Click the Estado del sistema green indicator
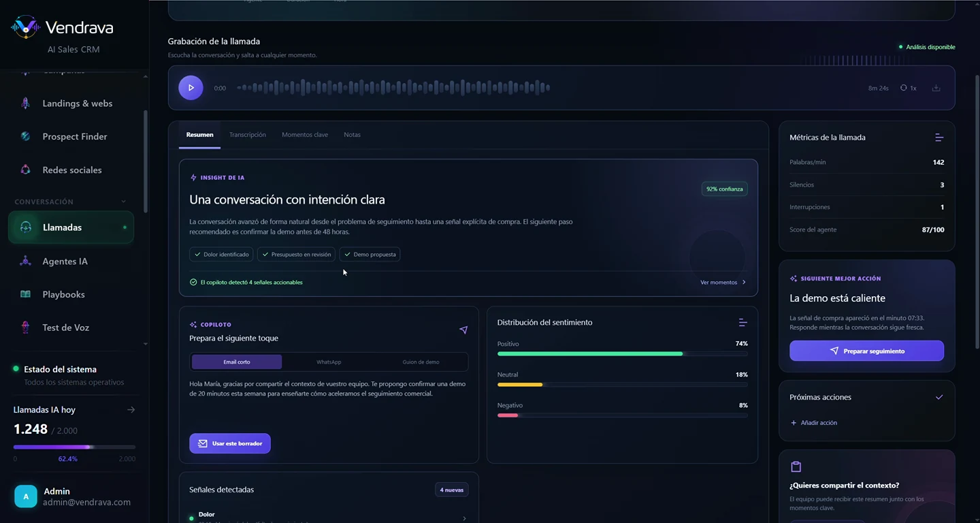This screenshot has width=980, height=523. (x=16, y=368)
